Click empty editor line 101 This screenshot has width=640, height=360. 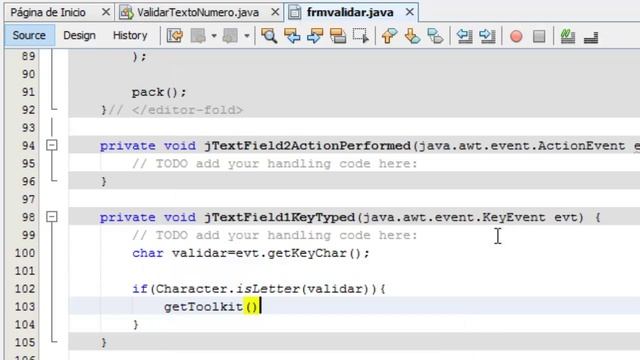354,271
